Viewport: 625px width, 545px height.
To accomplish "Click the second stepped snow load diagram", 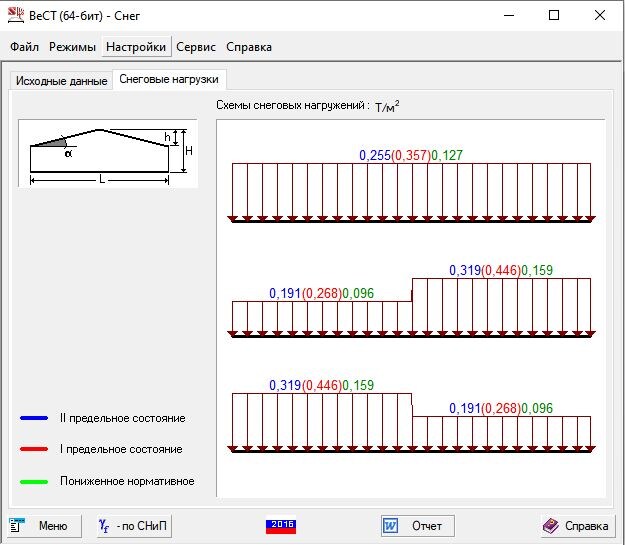I will 411,307.
